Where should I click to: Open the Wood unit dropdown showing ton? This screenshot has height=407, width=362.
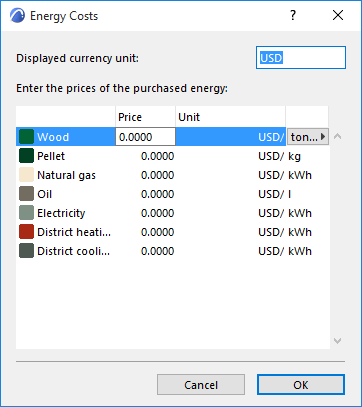[308, 137]
